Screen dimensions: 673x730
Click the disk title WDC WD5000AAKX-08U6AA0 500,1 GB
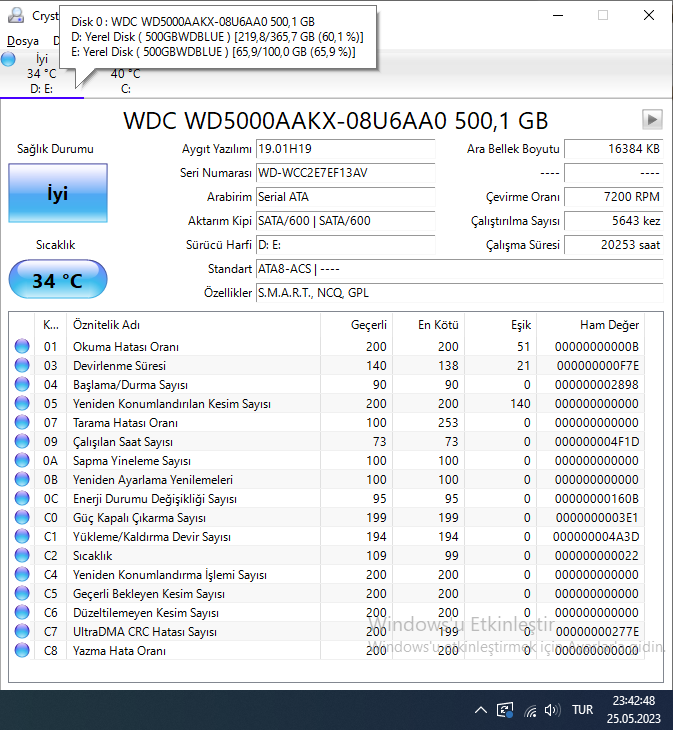(336, 121)
